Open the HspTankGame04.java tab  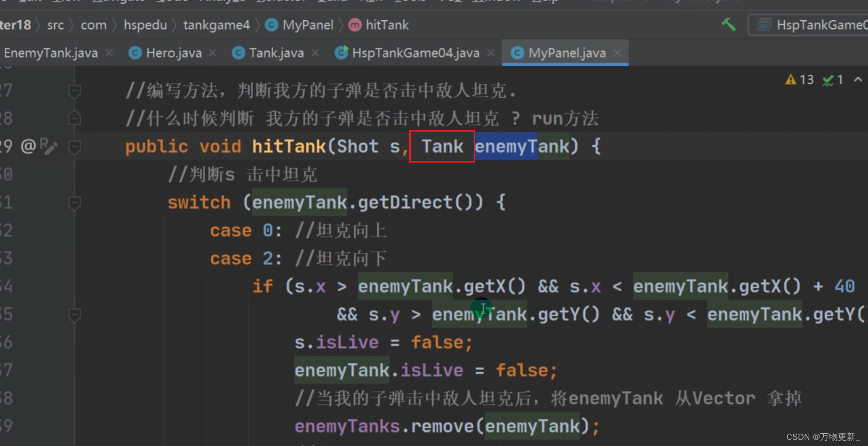click(415, 53)
